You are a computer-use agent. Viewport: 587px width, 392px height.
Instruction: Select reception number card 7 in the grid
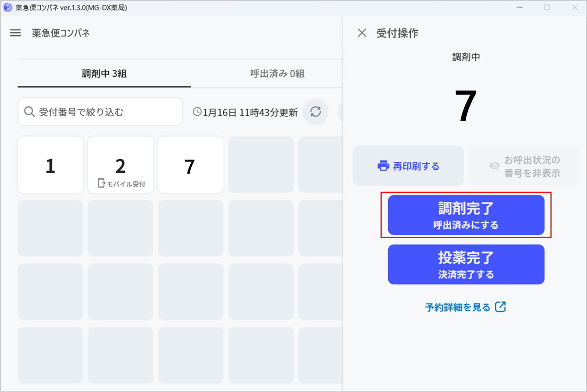point(190,165)
